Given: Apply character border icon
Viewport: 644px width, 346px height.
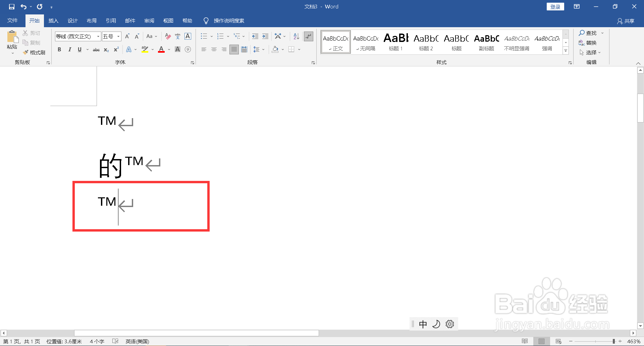Looking at the screenshot, I should 188,36.
